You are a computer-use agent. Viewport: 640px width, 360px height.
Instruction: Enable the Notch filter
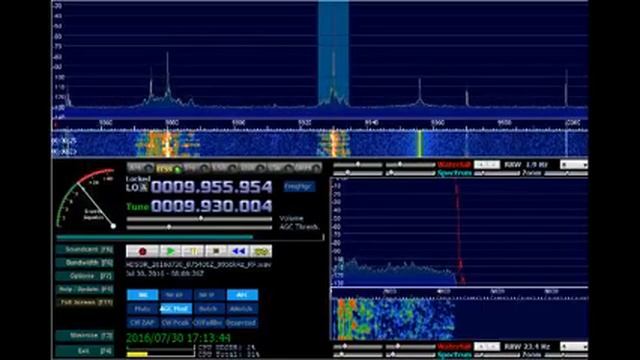pos(209,309)
